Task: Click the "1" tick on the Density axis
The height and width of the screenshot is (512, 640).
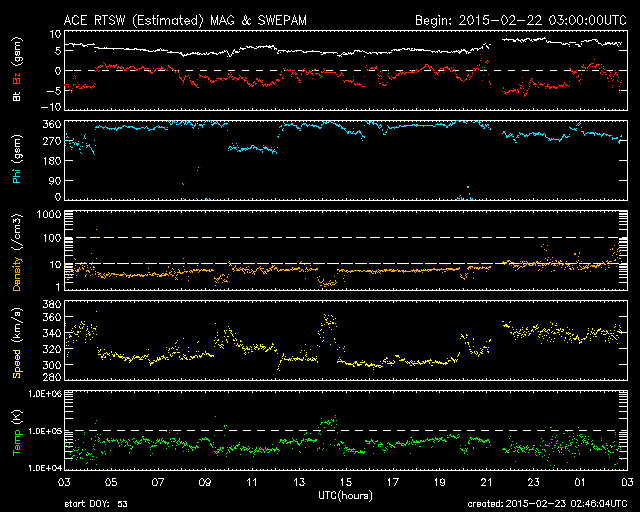Action: [x=58, y=287]
